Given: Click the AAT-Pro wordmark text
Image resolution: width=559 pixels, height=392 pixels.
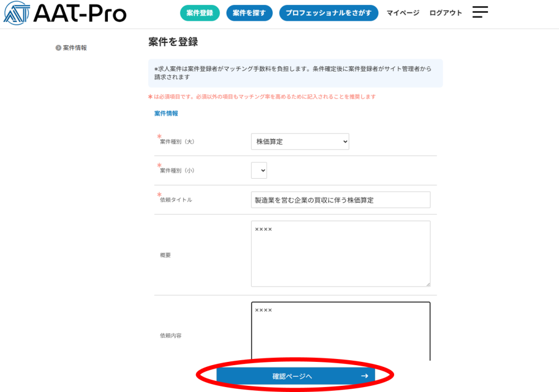Looking at the screenshot, I should (x=79, y=13).
